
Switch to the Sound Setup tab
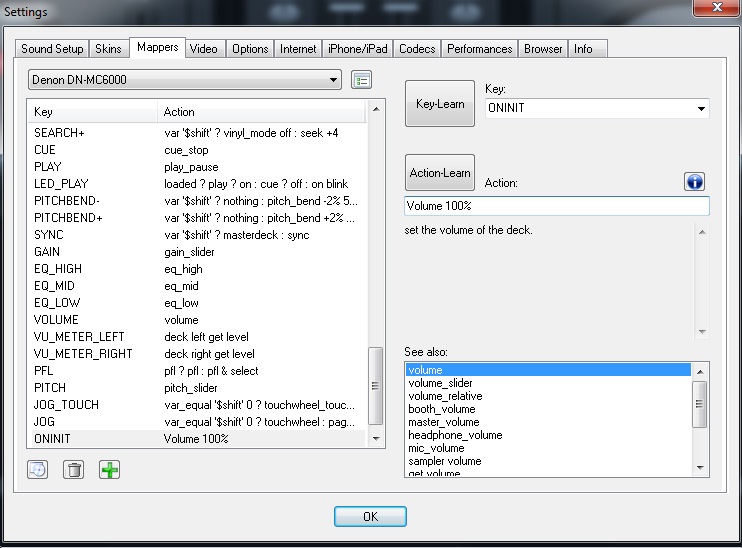tap(52, 49)
